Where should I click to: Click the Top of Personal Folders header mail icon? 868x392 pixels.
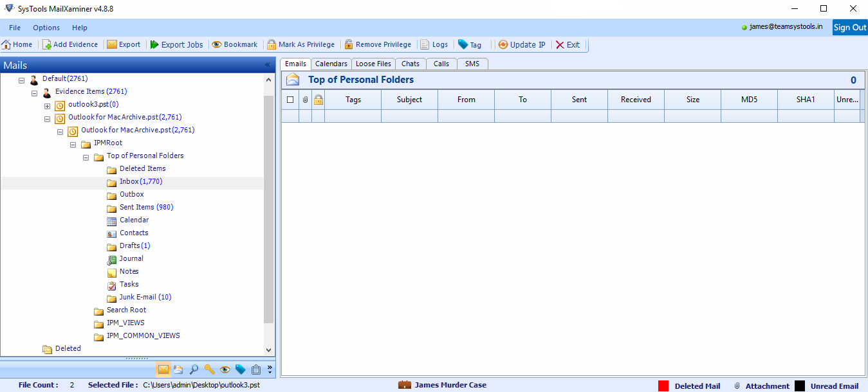pyautogui.click(x=293, y=80)
